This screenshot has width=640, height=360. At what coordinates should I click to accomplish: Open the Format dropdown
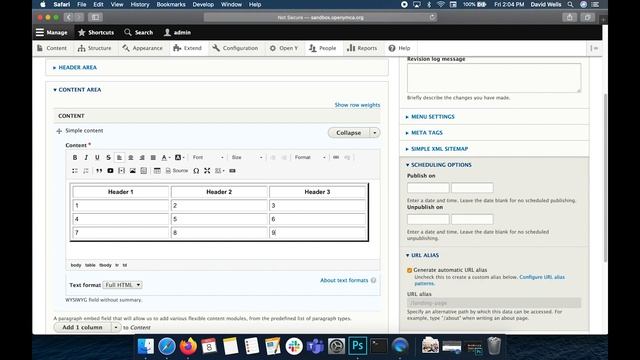[x=310, y=158]
